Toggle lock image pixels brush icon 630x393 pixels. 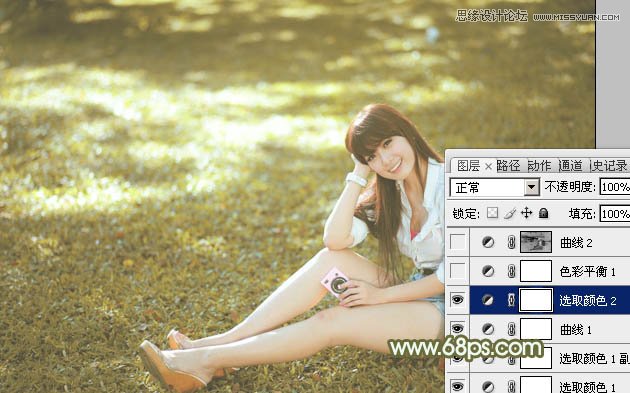click(x=509, y=213)
